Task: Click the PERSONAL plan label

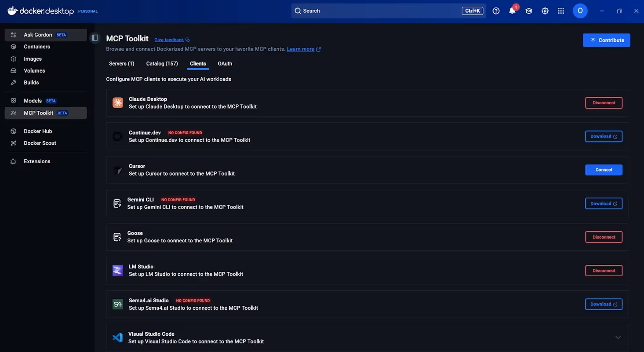Action: point(88,11)
